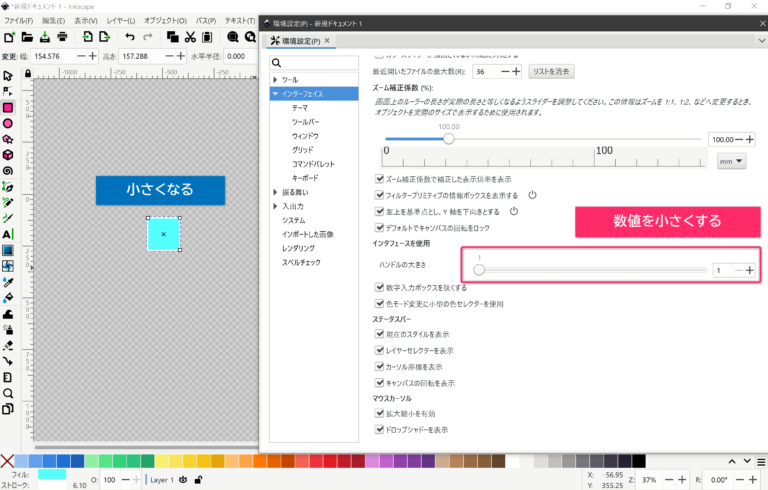Select the Pen Bezier tool
The height and width of the screenshot is (490, 768).
click(8, 187)
